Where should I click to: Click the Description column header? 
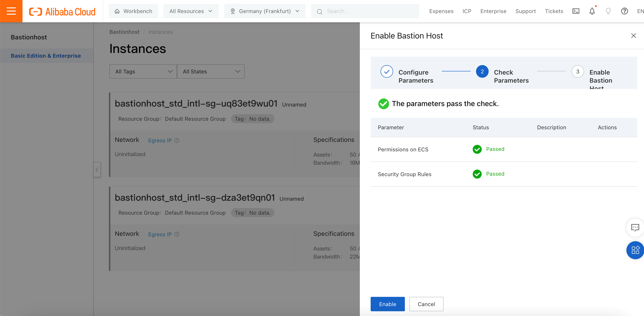click(551, 127)
